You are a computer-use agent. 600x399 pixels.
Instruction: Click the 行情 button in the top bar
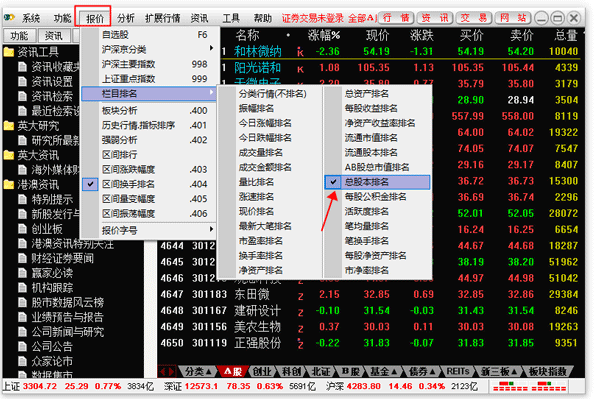tap(396, 18)
